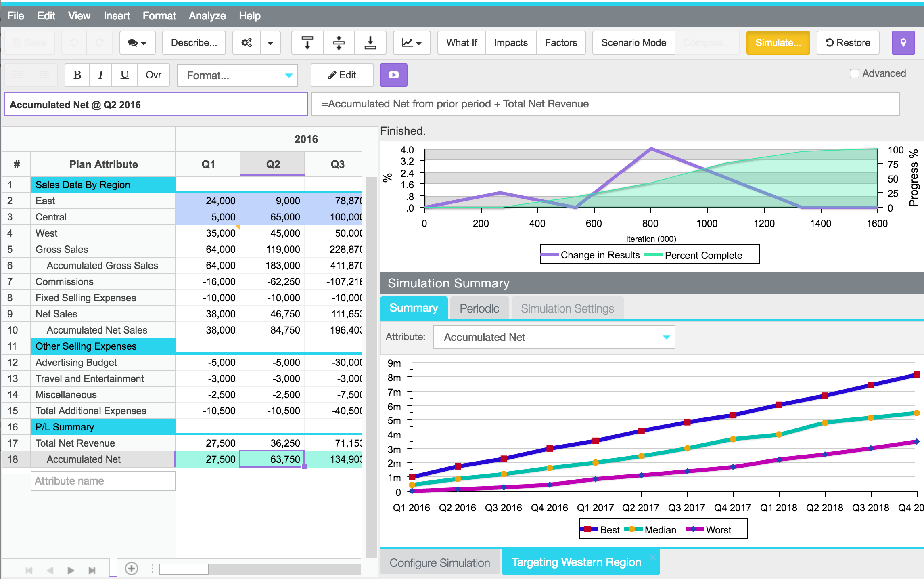The image size is (924, 579).
Task: Toggle bold formatting
Action: pyautogui.click(x=77, y=75)
